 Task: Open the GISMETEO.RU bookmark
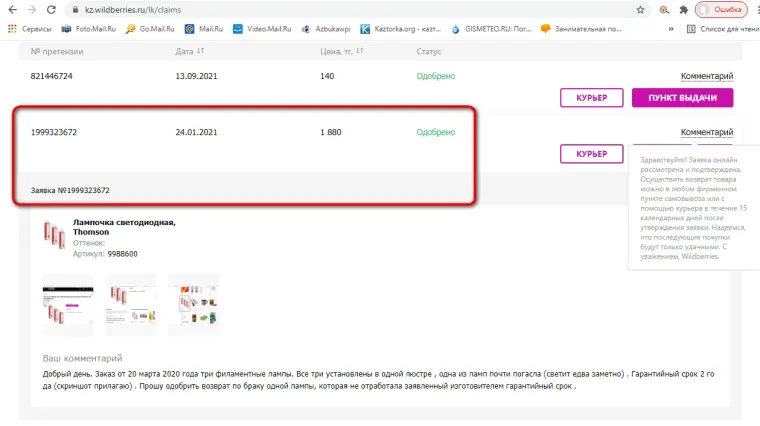click(490, 29)
